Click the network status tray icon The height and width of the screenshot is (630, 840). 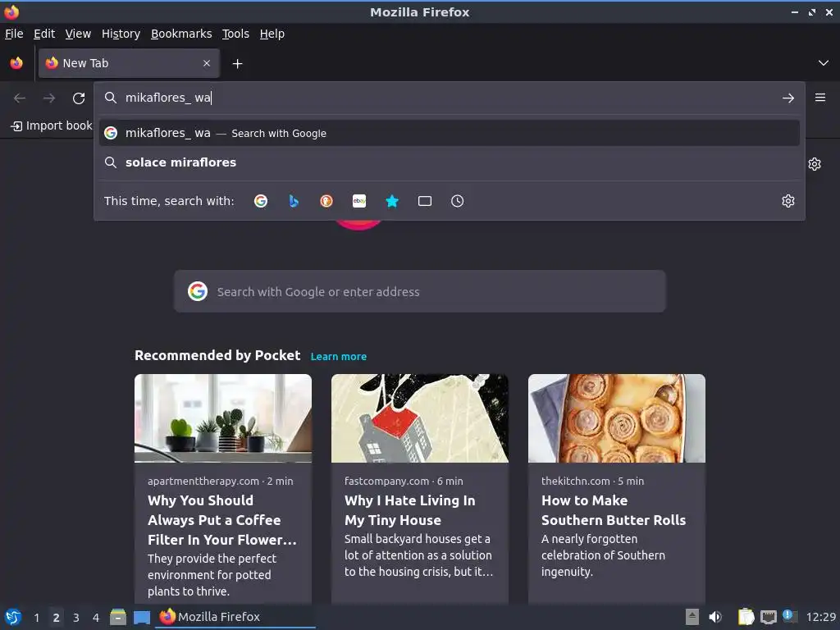click(x=769, y=617)
